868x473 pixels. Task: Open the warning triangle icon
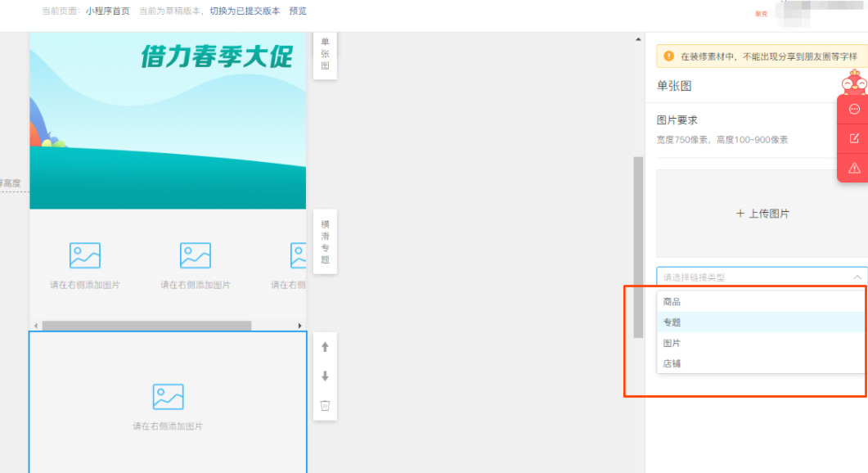pos(854,168)
